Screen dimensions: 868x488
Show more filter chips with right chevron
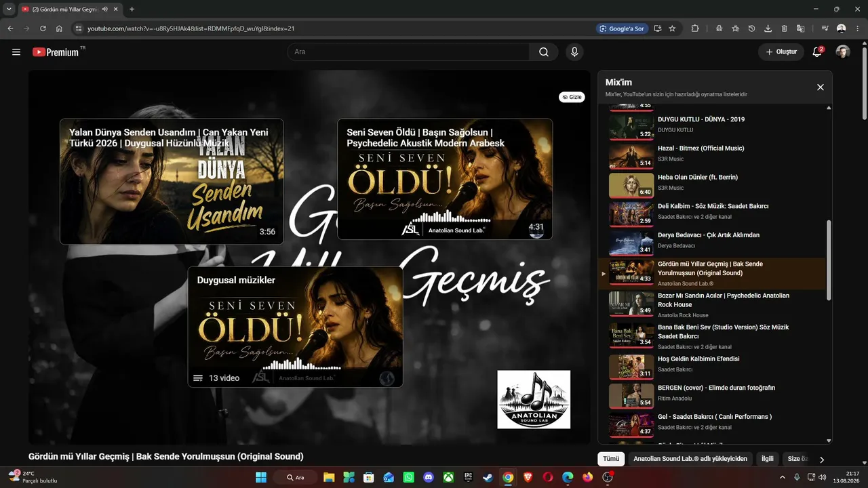click(x=822, y=460)
